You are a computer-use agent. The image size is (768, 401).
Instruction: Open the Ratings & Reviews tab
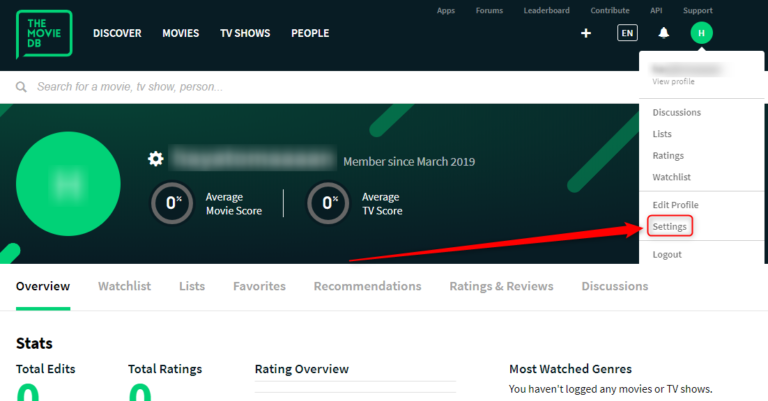[501, 286]
